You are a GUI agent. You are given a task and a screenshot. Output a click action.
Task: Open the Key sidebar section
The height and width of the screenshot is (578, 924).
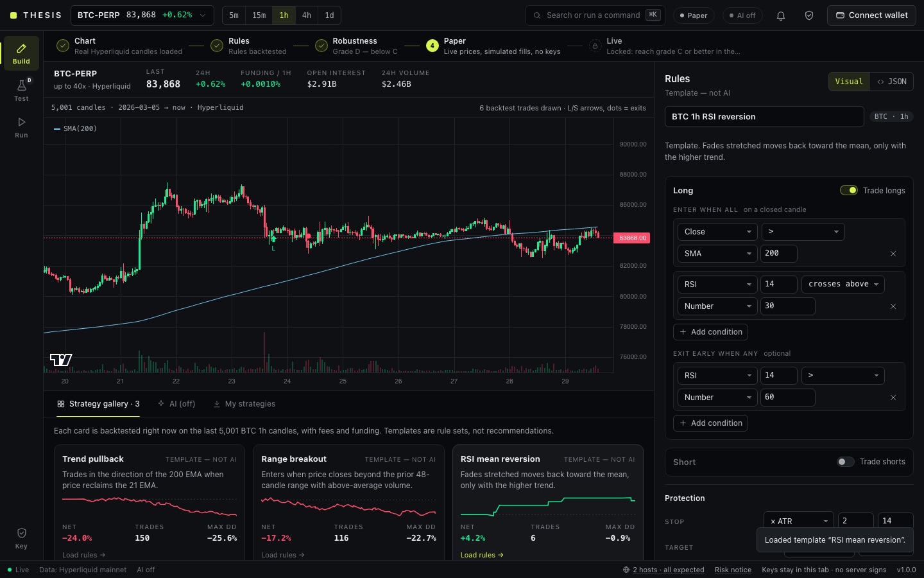coord(21,538)
